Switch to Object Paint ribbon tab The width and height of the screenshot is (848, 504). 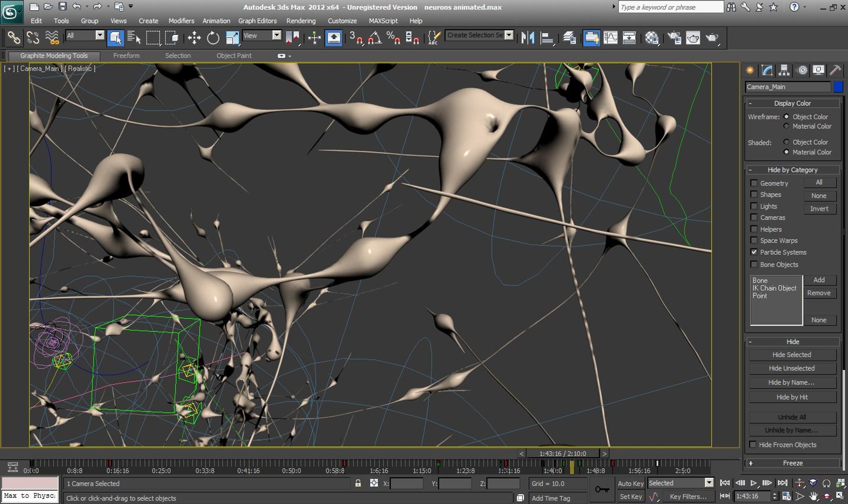coord(234,56)
